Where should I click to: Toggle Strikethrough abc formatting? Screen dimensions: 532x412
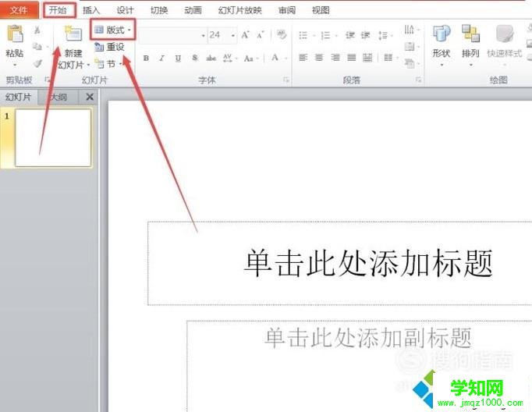tap(211, 58)
